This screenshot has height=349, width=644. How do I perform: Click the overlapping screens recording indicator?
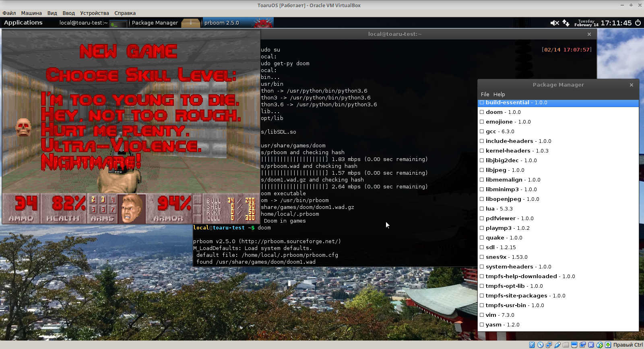[582, 345]
